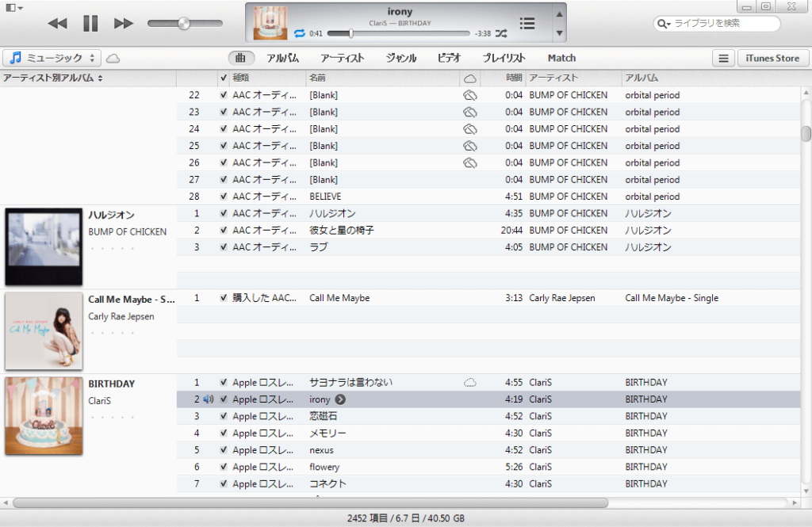
Task: Pause the currently playing song
Action: coord(90,23)
